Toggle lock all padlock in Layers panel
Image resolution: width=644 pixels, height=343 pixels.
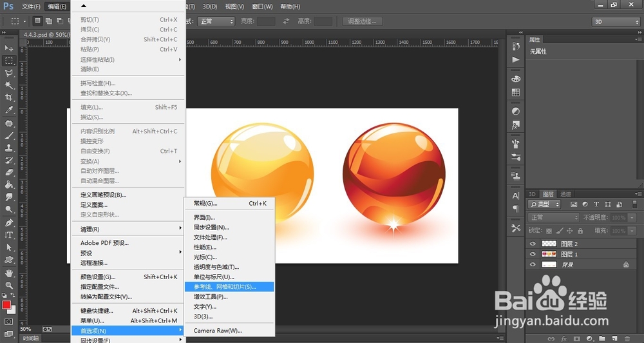tap(580, 231)
